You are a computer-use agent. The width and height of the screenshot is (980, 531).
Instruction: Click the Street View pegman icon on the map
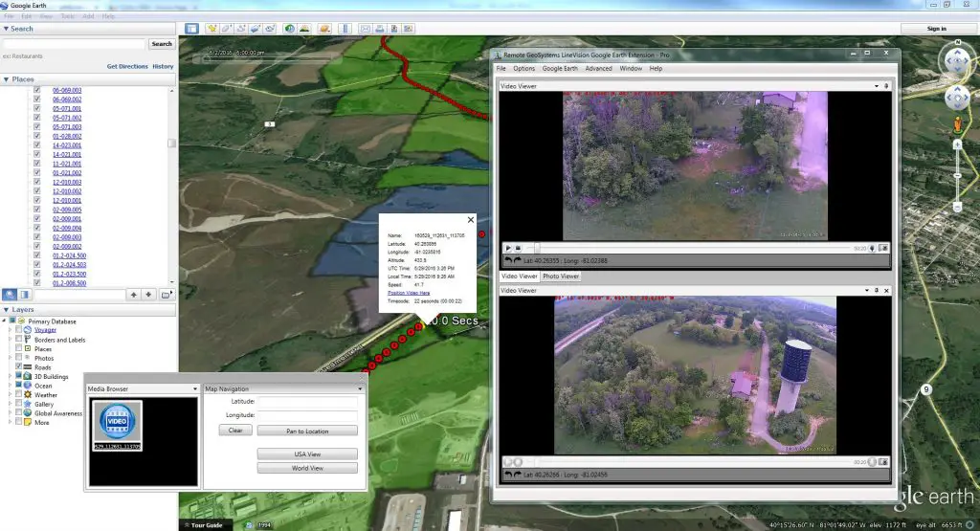pos(957,124)
